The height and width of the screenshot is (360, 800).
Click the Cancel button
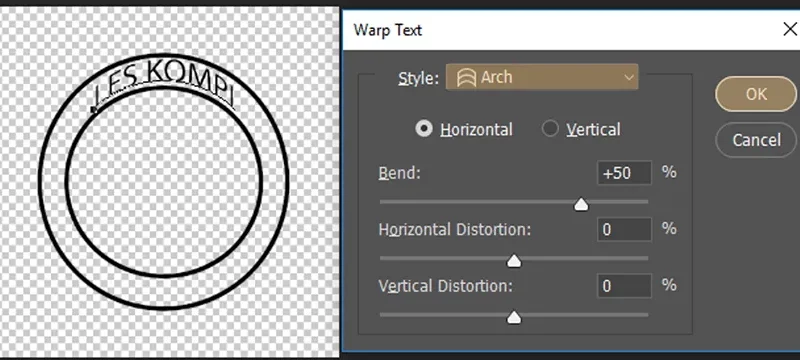[756, 140]
